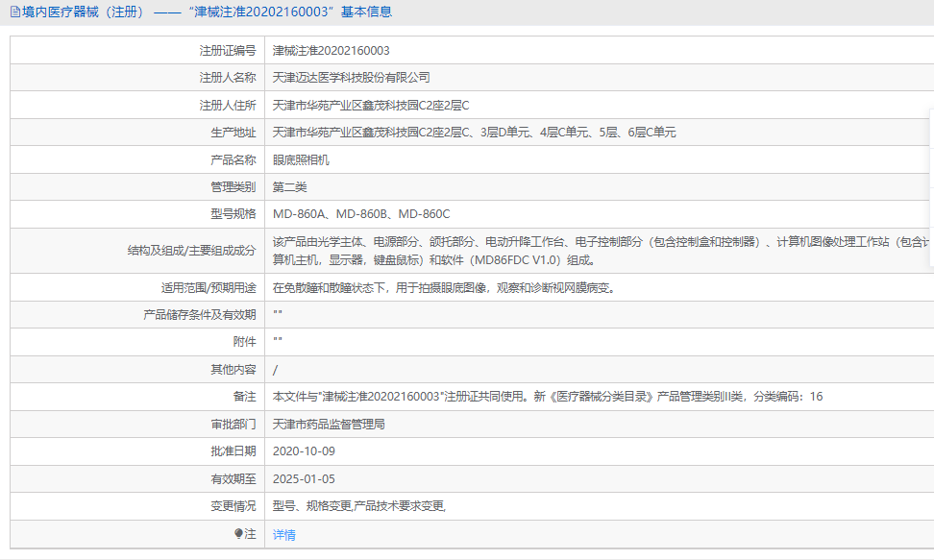The image size is (934, 560).
Task: Click the 备注 remark text
Action: click(547, 397)
